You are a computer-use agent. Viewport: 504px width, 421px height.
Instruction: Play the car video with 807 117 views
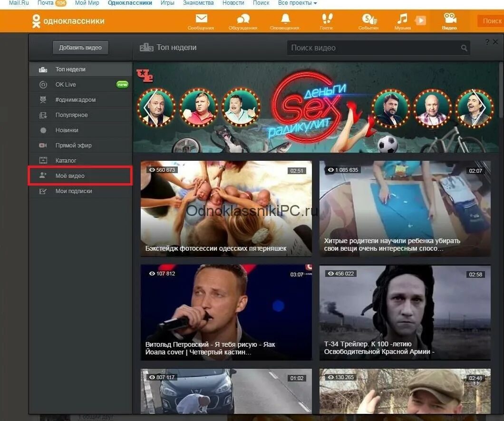pyautogui.click(x=226, y=391)
